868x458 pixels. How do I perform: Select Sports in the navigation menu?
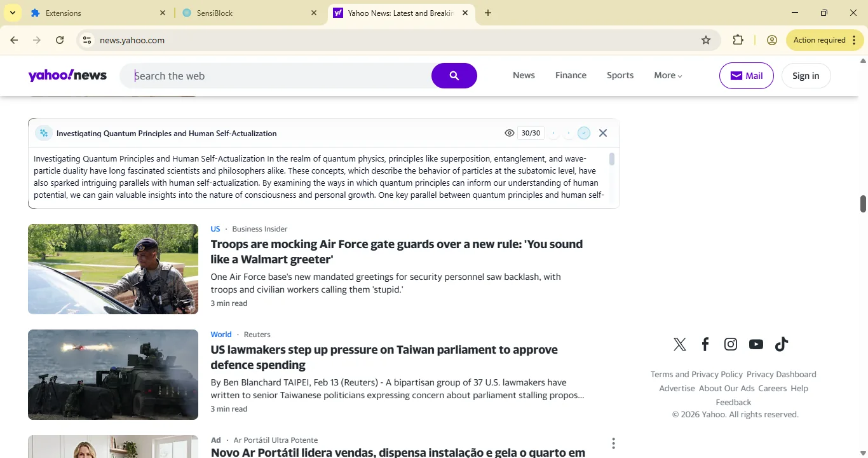[x=620, y=75]
